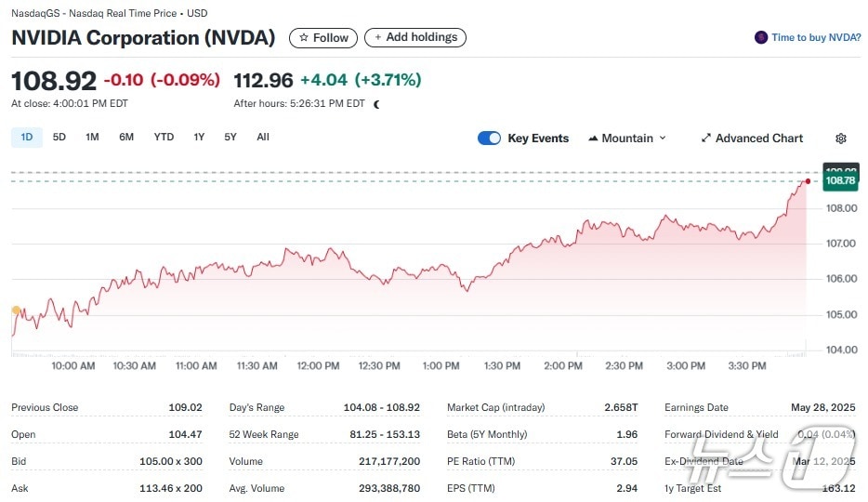Click the Advanced Chart expand arrows icon
The height and width of the screenshot is (502, 868).
click(x=706, y=139)
